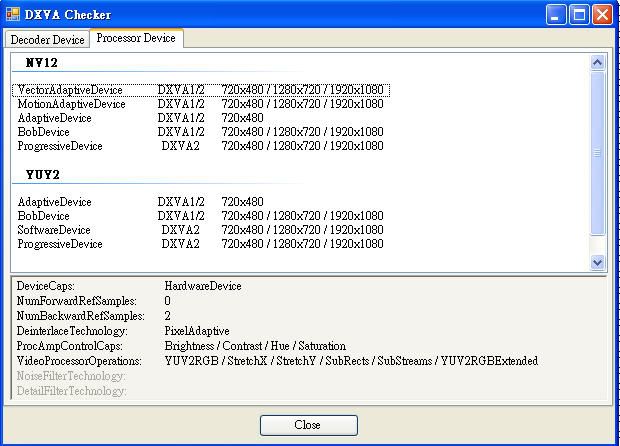Click the DeinterlaceTechnology label
Viewport: 620px width, 446px height.
[72, 331]
